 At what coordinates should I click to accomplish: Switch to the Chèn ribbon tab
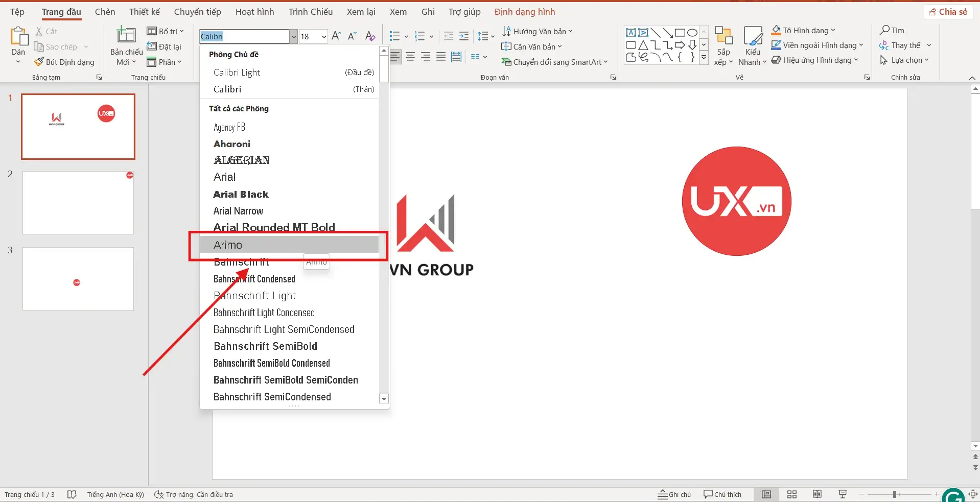click(105, 12)
